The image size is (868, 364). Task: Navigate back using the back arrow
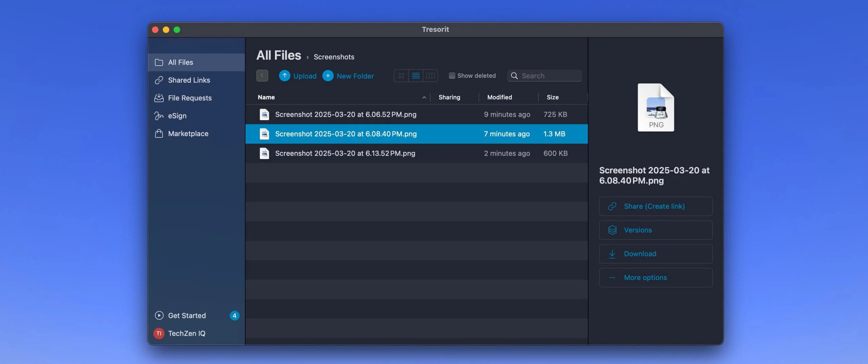coord(262,76)
